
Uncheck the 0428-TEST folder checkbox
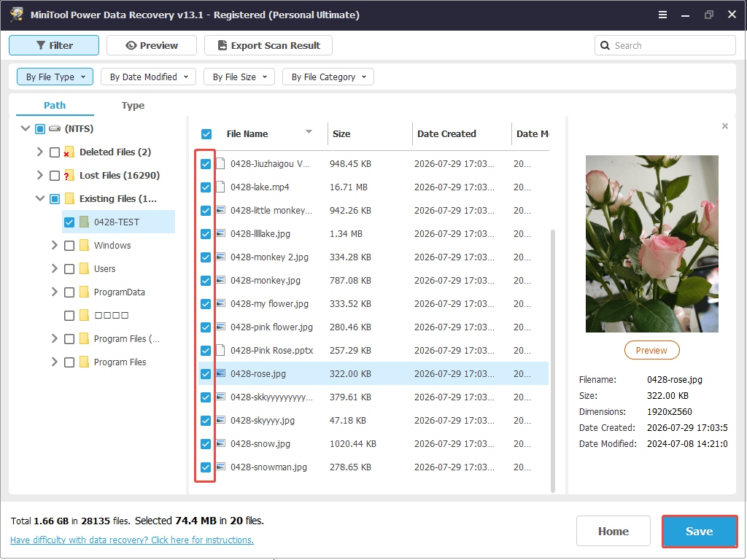(69, 222)
